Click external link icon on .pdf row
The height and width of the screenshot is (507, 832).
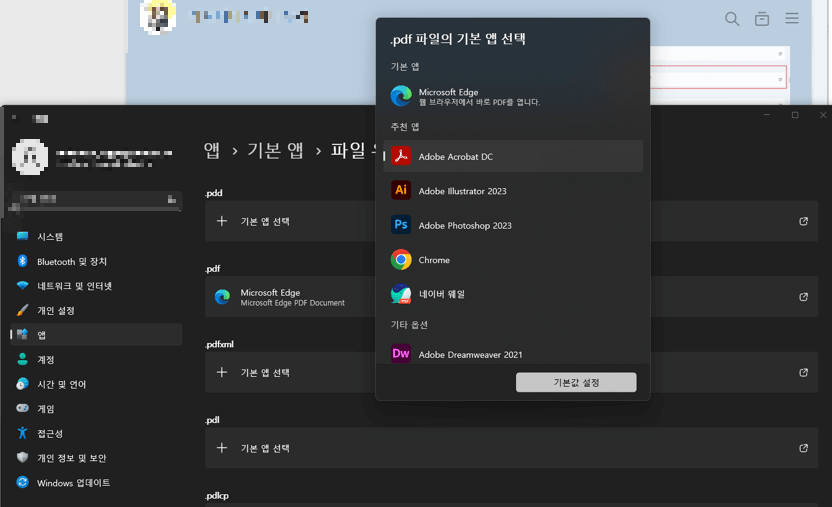[803, 297]
